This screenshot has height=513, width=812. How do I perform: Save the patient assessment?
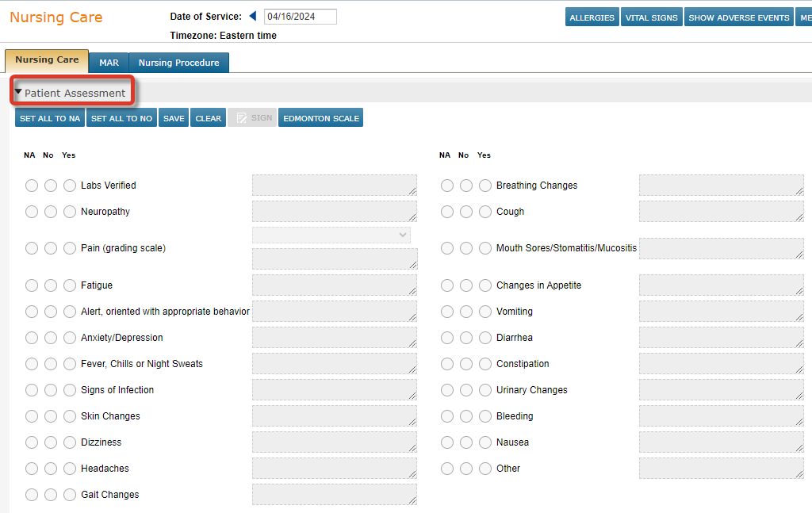[174, 118]
